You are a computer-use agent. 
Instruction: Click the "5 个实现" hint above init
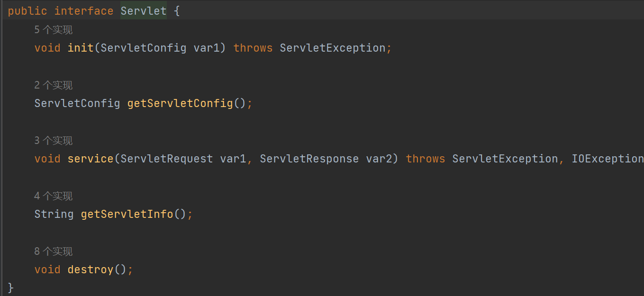53,30
